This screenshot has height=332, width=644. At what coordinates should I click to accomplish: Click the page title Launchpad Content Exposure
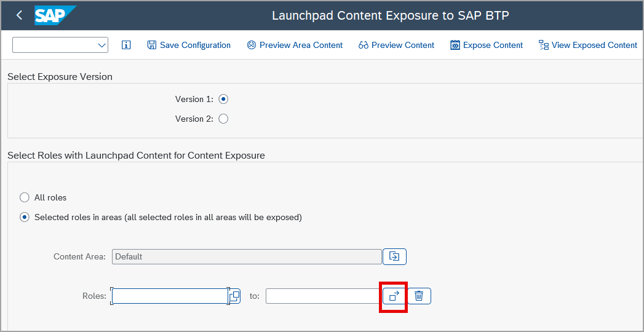pyautogui.click(x=391, y=15)
